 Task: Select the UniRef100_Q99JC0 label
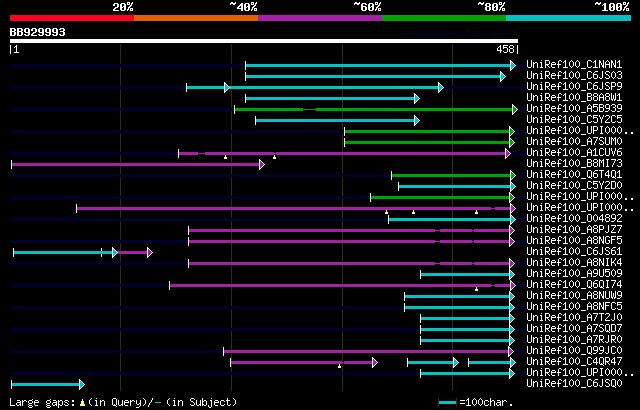[x=574, y=351]
